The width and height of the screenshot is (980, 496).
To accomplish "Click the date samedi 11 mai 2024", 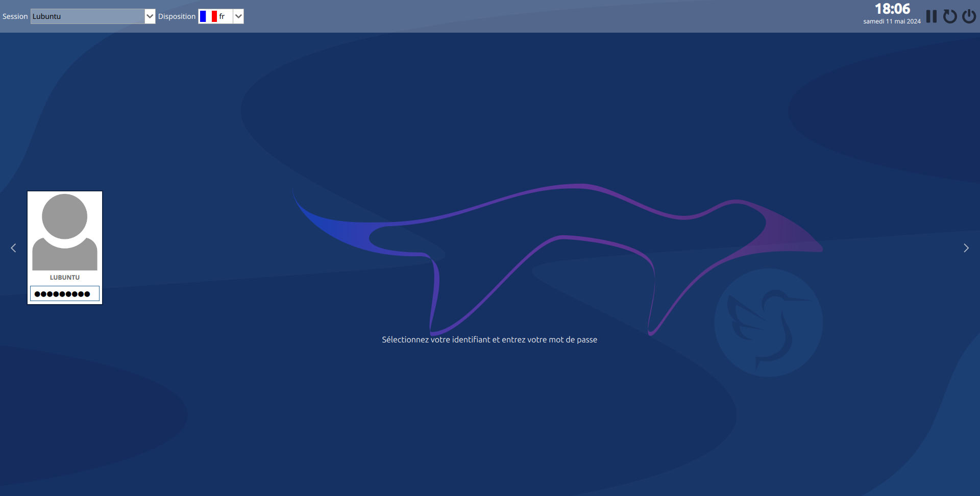I will click(x=892, y=21).
